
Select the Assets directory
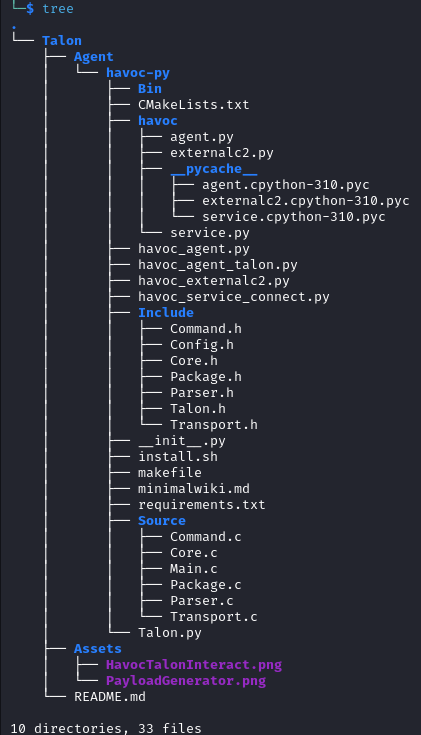coord(98,649)
